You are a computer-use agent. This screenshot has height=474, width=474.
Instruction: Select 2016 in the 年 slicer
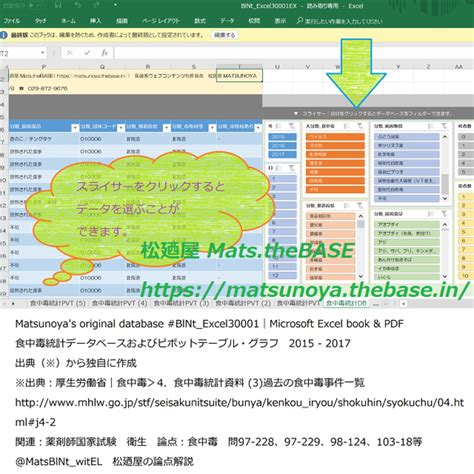(282, 146)
